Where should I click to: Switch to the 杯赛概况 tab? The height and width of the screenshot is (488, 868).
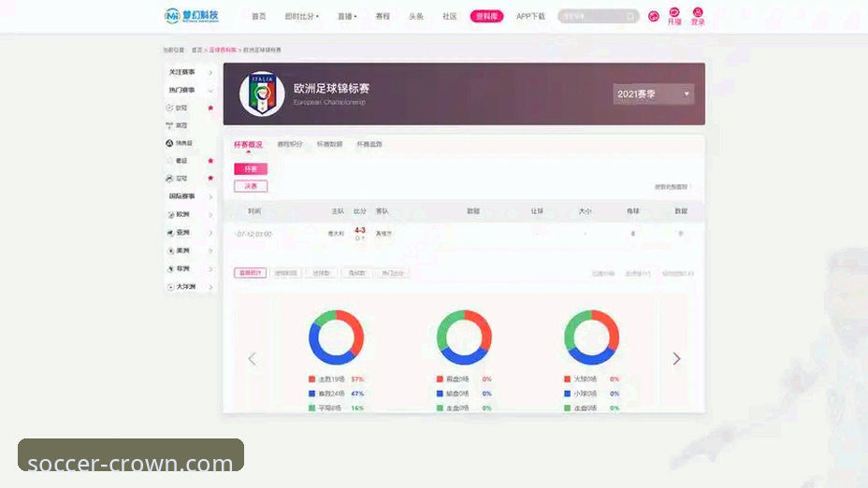(x=248, y=144)
